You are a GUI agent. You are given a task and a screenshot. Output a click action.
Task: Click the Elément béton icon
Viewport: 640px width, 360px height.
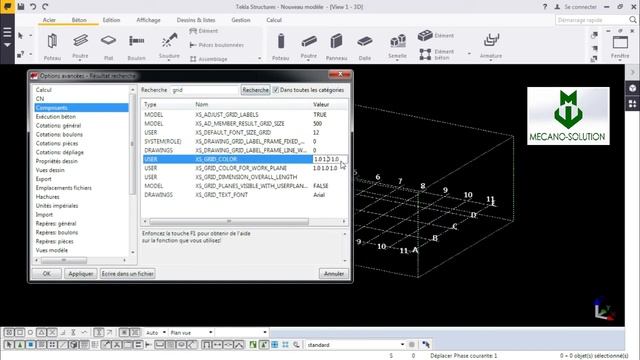pyautogui.click(x=425, y=54)
